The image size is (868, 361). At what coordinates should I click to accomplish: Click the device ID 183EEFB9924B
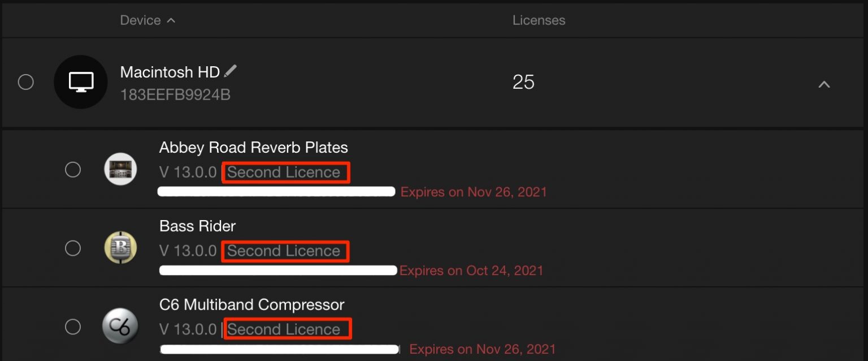(x=175, y=94)
